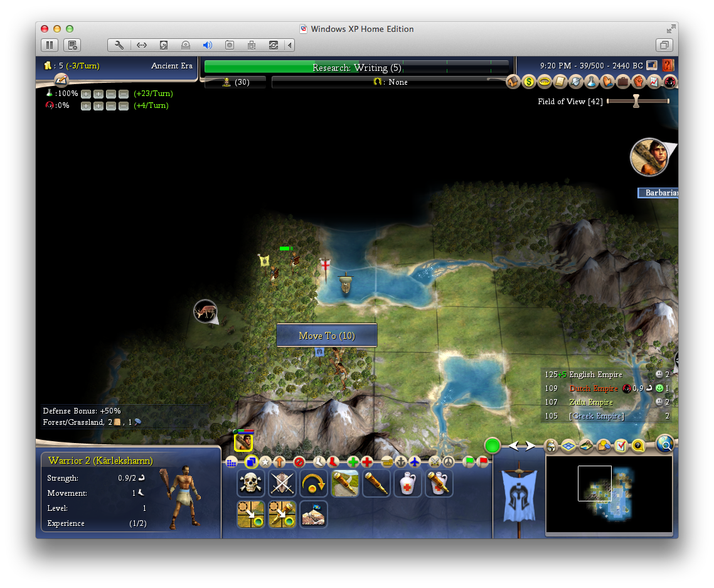This screenshot has height=588, width=714.
Task: Open the Parallels wrench configuration button
Action: [x=119, y=45]
